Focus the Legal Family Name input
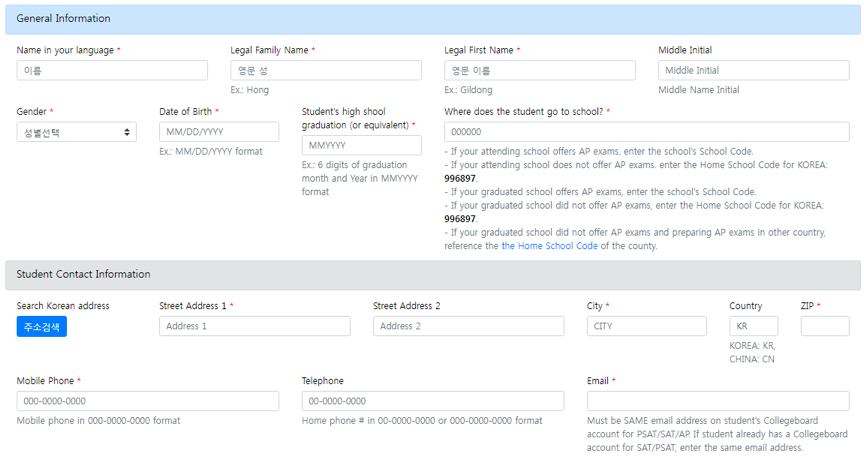 [x=326, y=70]
